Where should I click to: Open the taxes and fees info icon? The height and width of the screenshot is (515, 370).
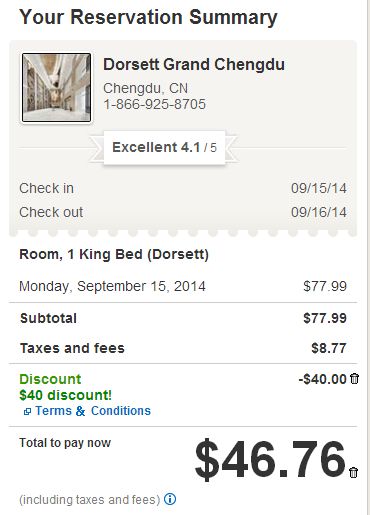click(170, 499)
